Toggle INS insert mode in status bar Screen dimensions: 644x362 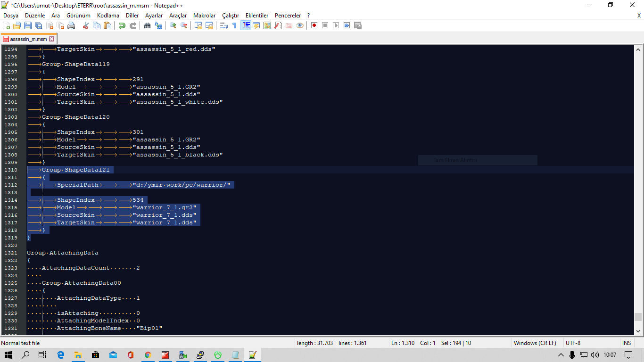[x=627, y=343]
